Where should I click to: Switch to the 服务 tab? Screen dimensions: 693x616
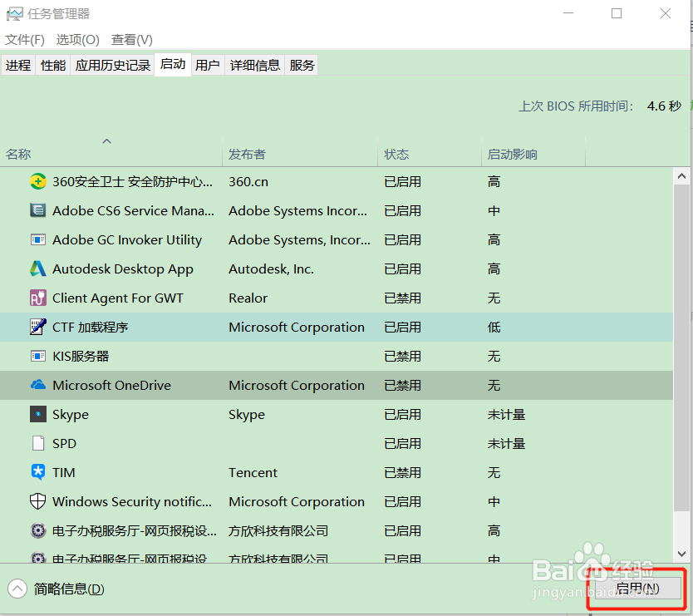[x=302, y=66]
